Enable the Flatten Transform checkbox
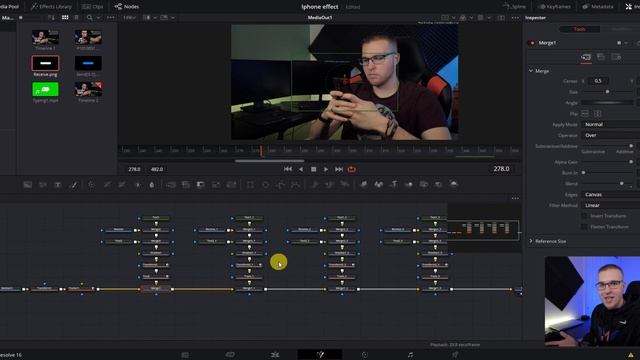 point(584,227)
